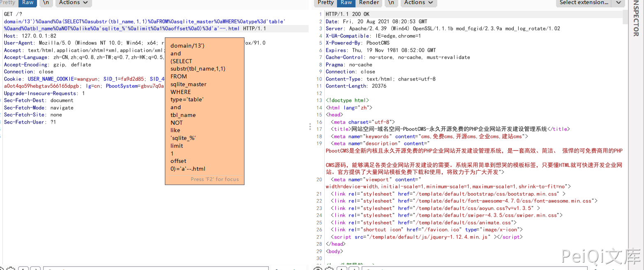The height and width of the screenshot is (270, 644).
Task: Click the jquery-1.12.4.min.js script line
Action: [427, 237]
